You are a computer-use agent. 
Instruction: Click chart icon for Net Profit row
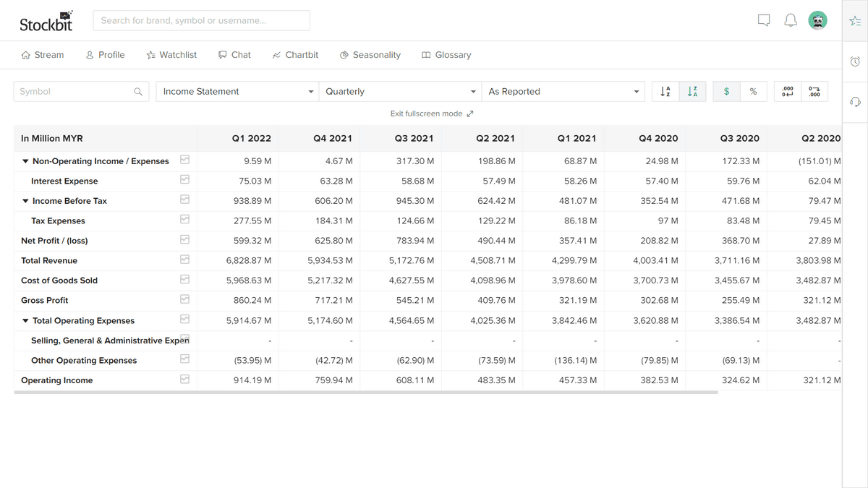click(184, 239)
